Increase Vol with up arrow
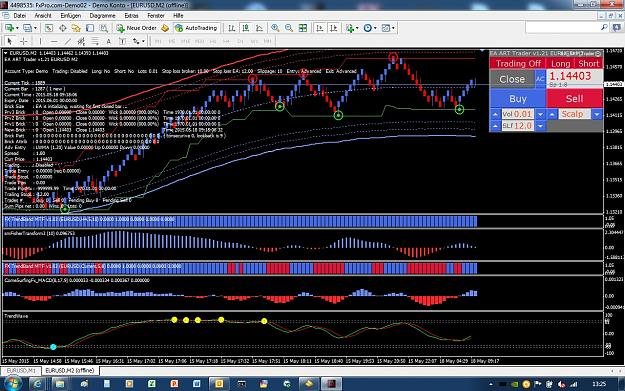Image resolution: width=625 pixels, height=391 pixels. pyautogui.click(x=495, y=114)
